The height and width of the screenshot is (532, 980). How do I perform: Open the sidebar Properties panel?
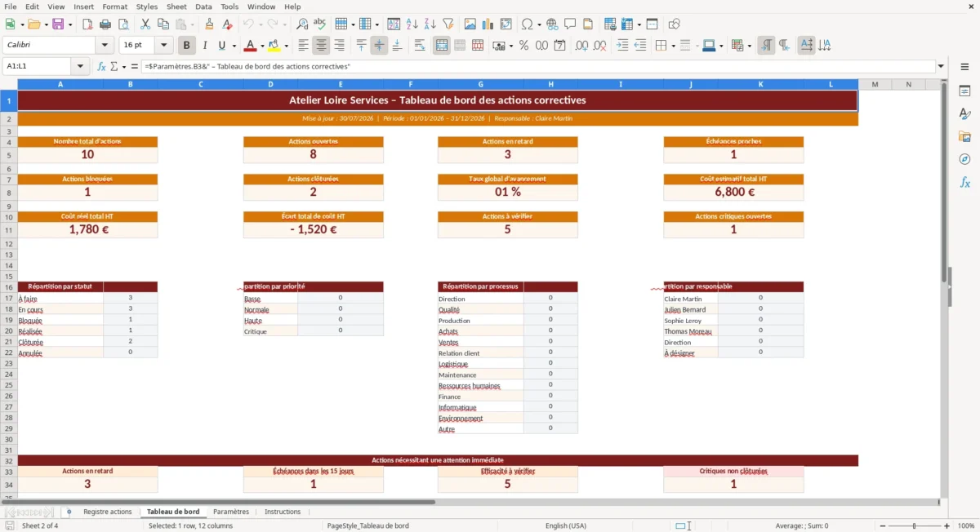pos(964,91)
